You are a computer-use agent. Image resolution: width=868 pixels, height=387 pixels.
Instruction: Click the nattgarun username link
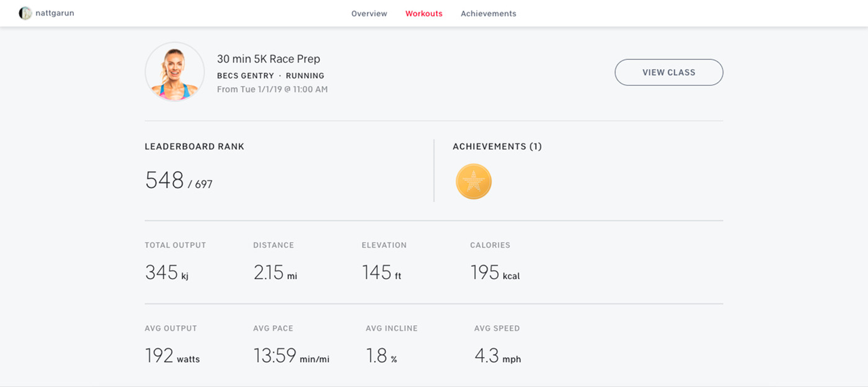click(55, 13)
